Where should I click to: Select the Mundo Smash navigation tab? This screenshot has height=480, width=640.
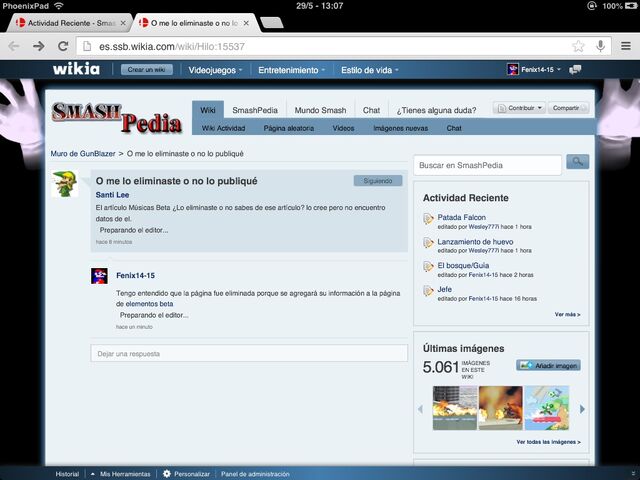(x=320, y=110)
